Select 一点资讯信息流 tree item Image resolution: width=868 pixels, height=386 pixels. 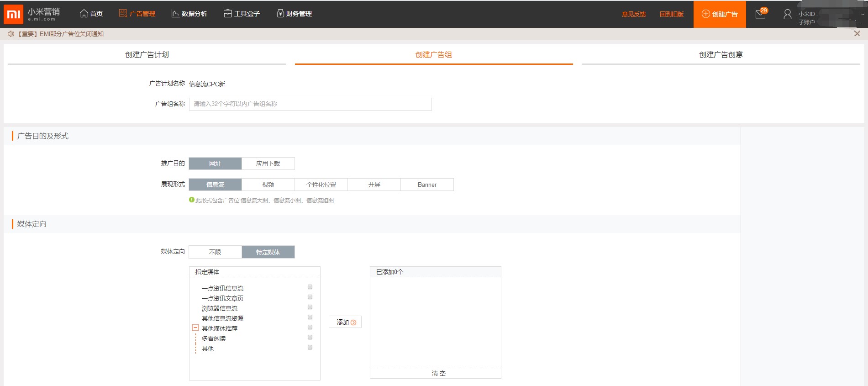pyautogui.click(x=222, y=288)
